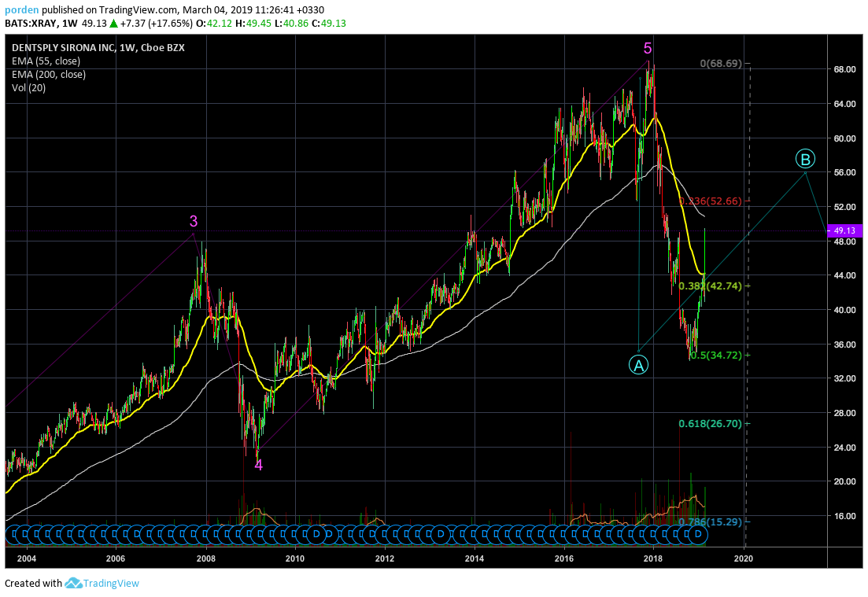This screenshot has height=597, width=868.
Task: Click 20.00 on the price axis
Action: coord(844,481)
